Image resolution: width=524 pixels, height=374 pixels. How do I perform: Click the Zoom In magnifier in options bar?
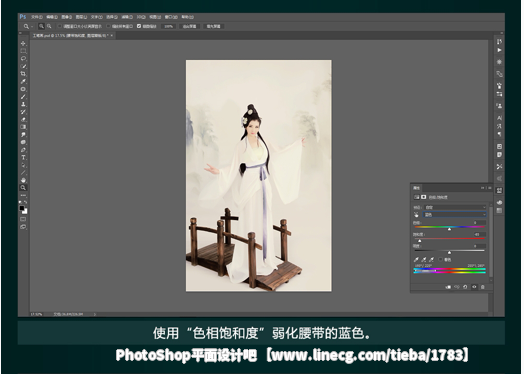pos(41,26)
